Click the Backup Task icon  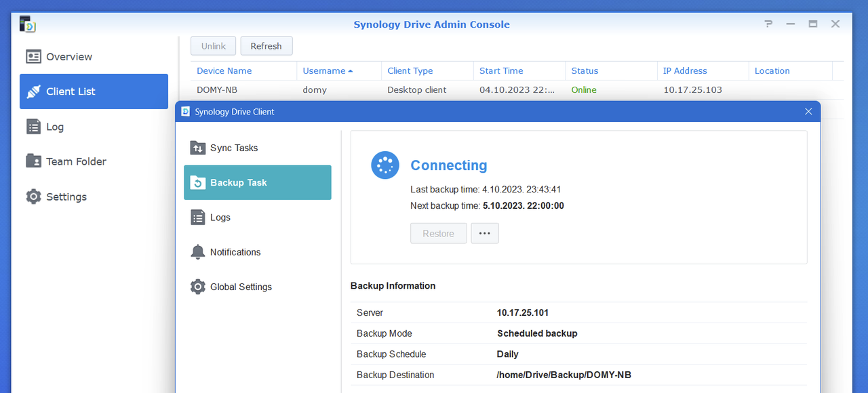pyautogui.click(x=197, y=182)
